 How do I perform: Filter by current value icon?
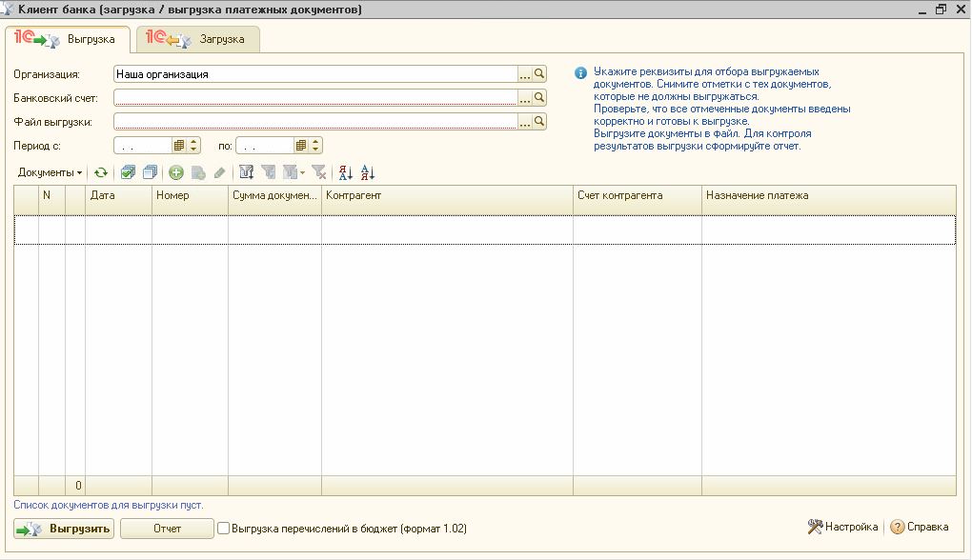coord(269,172)
